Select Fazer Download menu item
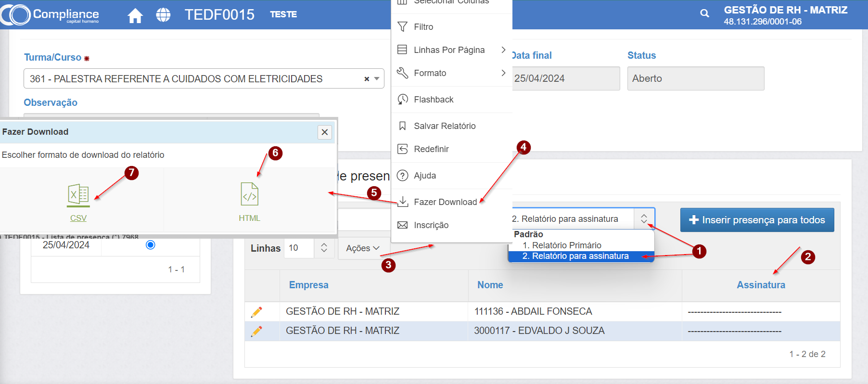The image size is (868, 384). coord(451,202)
